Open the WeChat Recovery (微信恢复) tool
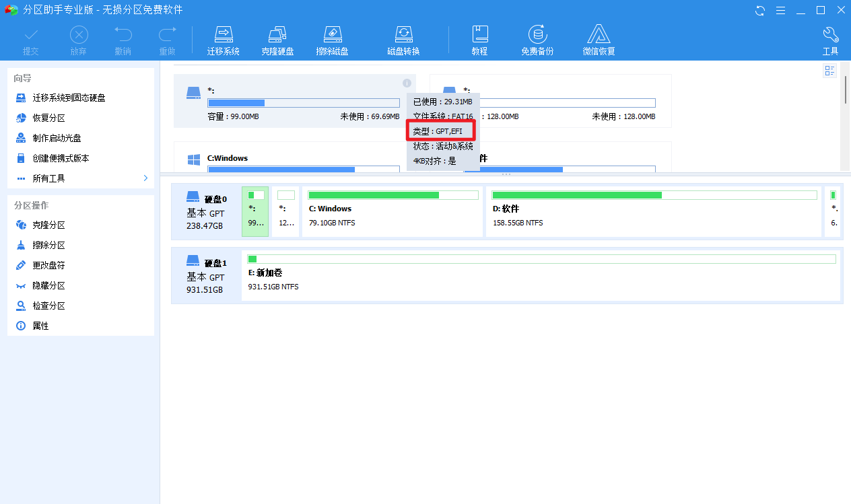851x504 pixels. click(x=599, y=38)
